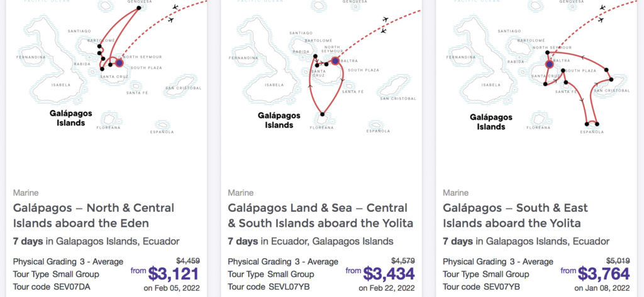Click Baltra start marker on Central & South map

[x=335, y=61]
